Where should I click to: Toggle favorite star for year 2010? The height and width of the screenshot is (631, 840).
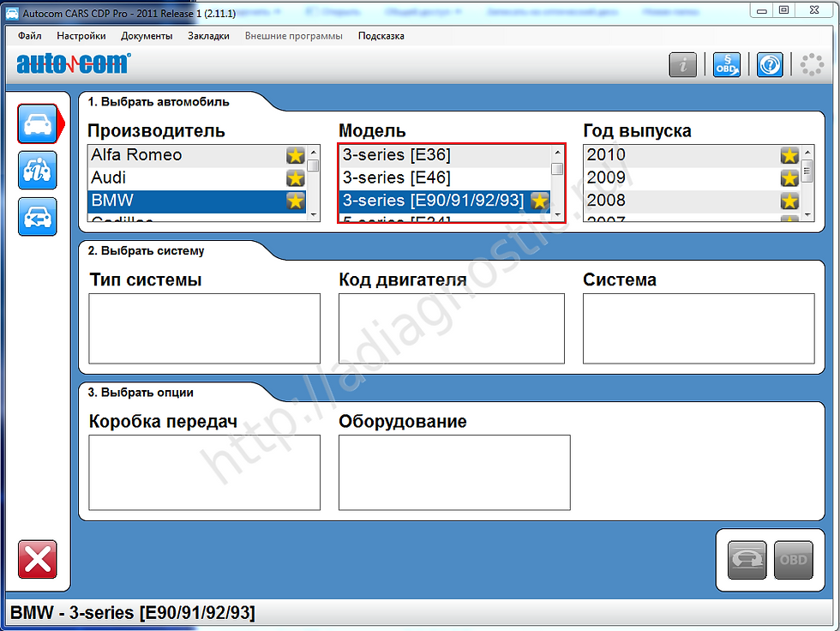point(789,155)
